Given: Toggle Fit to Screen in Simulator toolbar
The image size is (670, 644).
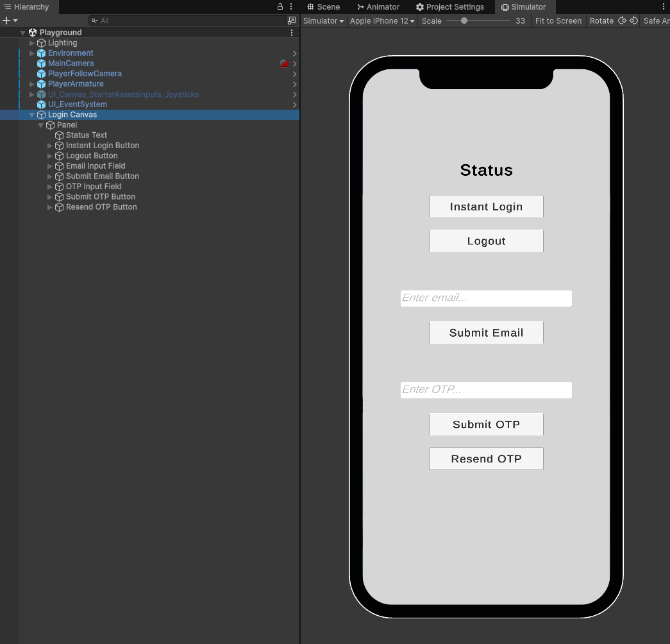Looking at the screenshot, I should click(558, 21).
